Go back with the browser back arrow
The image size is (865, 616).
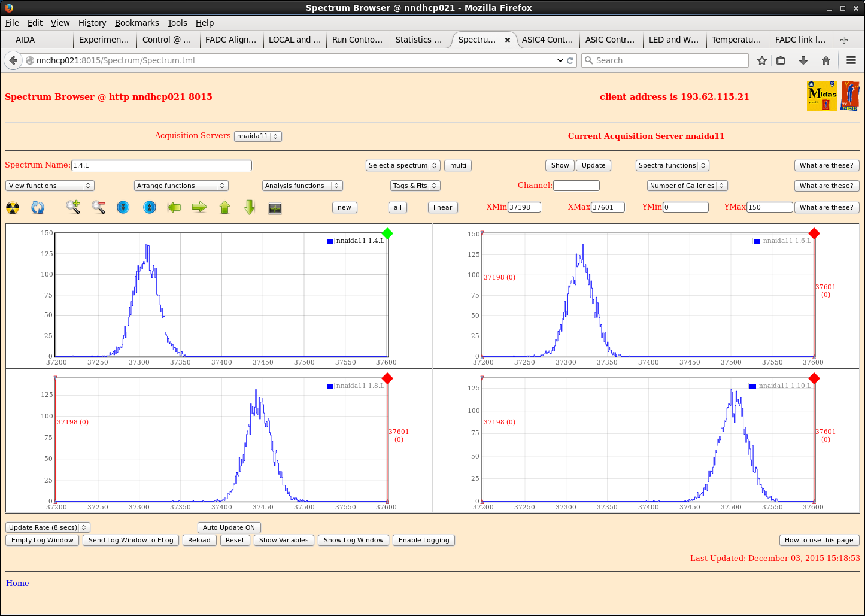(x=13, y=60)
